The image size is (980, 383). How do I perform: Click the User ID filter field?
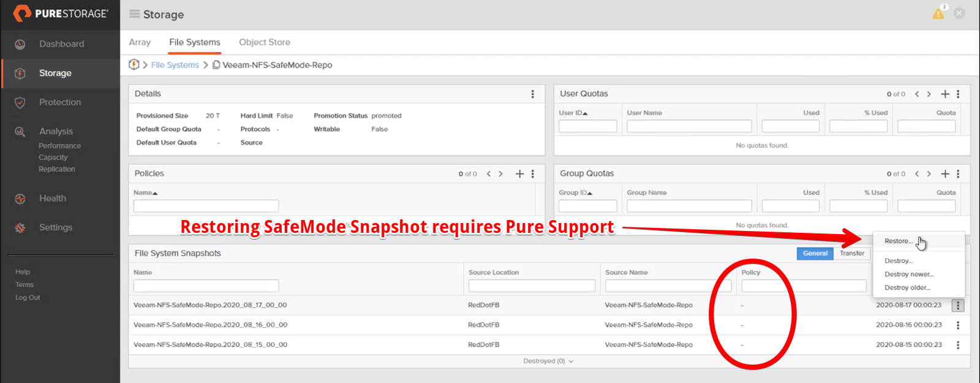[588, 126]
